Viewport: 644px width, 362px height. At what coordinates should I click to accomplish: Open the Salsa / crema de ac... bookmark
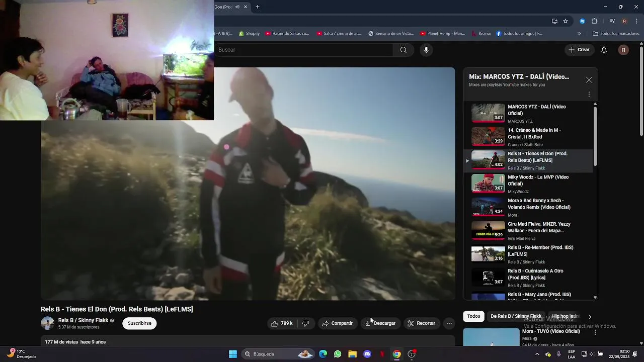coord(339,34)
